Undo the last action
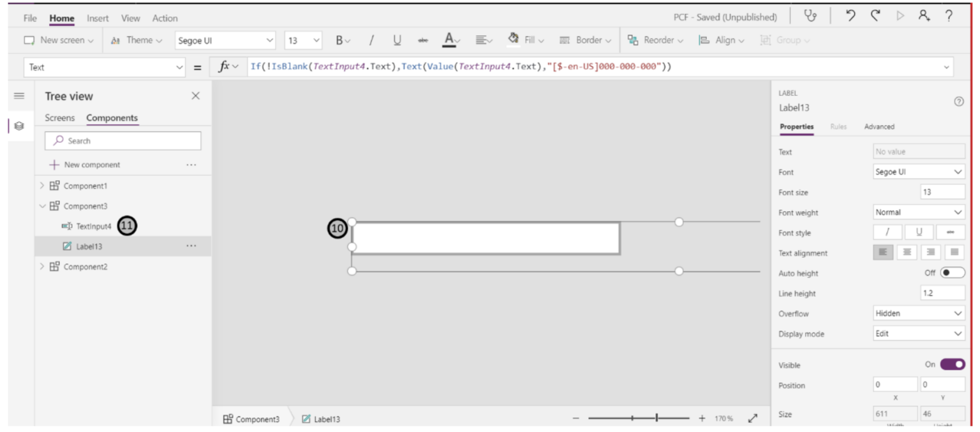Image resolution: width=980 pixels, height=432 pixels. [x=850, y=17]
